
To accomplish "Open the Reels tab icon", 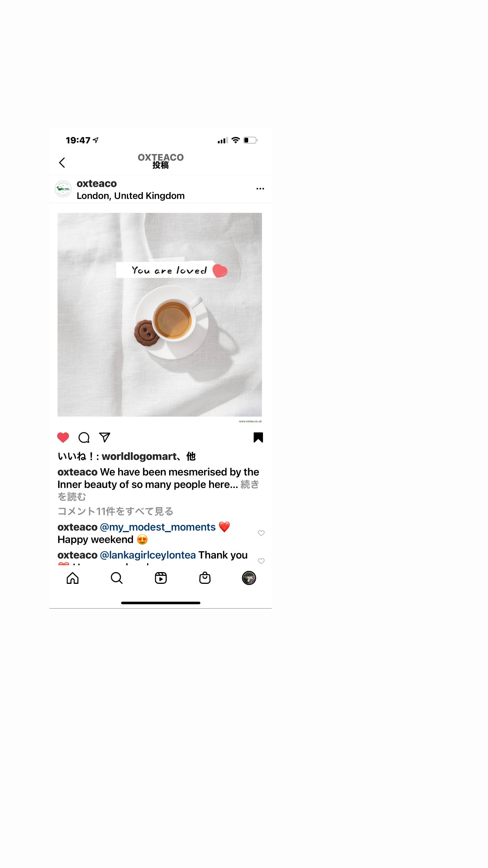I will click(161, 578).
